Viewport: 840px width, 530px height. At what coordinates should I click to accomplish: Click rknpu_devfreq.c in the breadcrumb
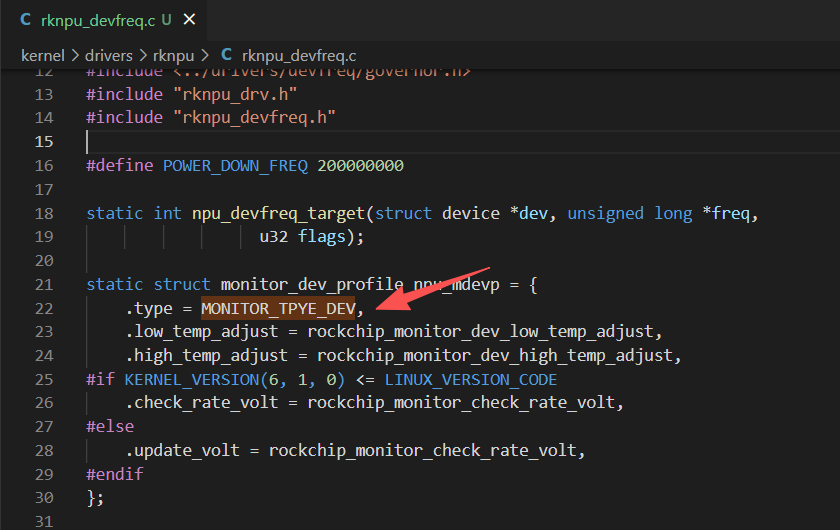(299, 56)
